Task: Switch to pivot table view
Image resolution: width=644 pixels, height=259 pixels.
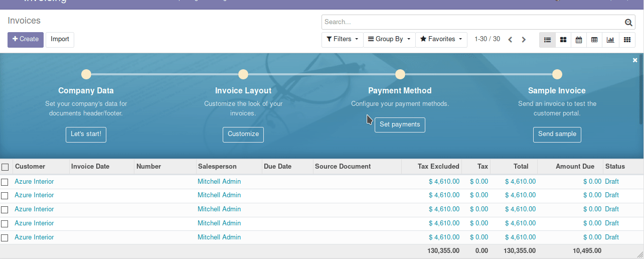Action: click(594, 40)
